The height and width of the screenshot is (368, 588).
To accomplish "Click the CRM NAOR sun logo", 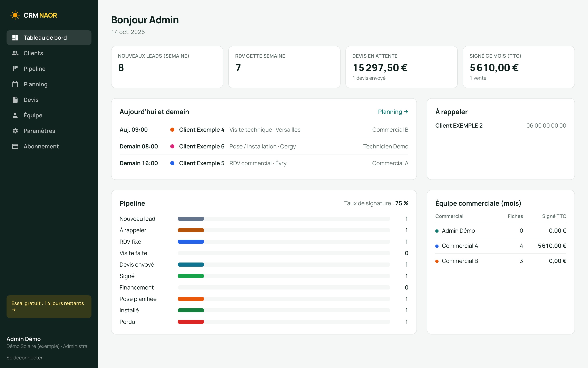I will 15,15.
